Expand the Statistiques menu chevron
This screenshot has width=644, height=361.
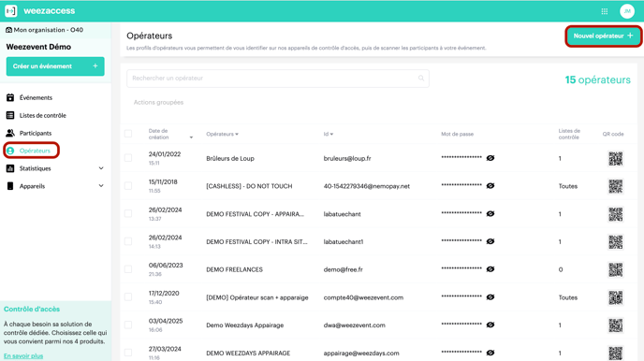tap(101, 168)
